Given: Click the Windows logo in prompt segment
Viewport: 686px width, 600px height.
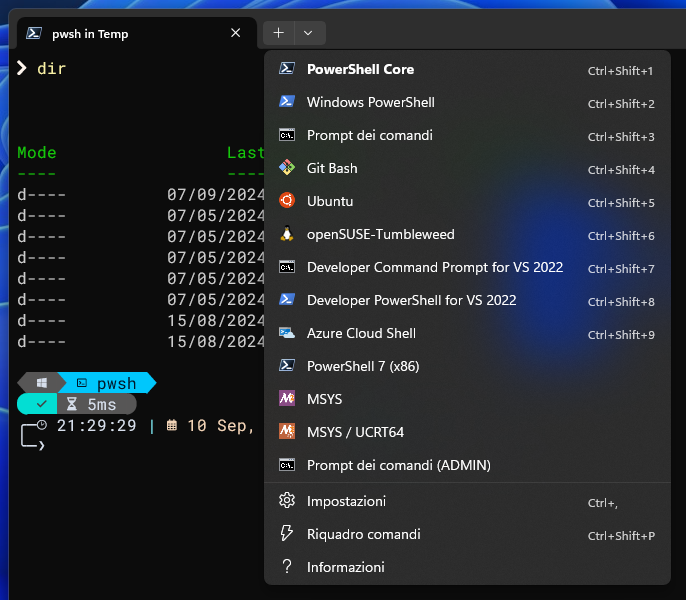Looking at the screenshot, I should [x=42, y=383].
